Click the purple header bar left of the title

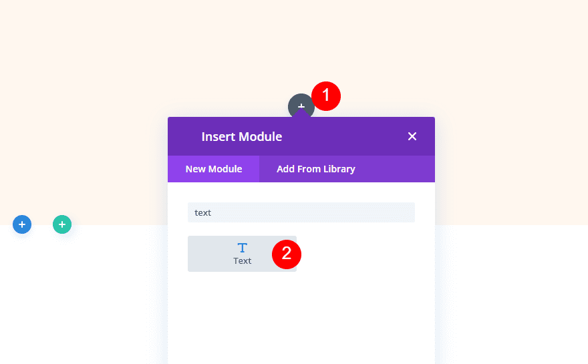click(x=184, y=137)
